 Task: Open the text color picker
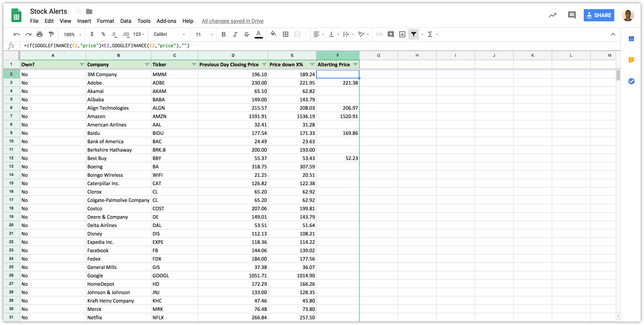[259, 34]
